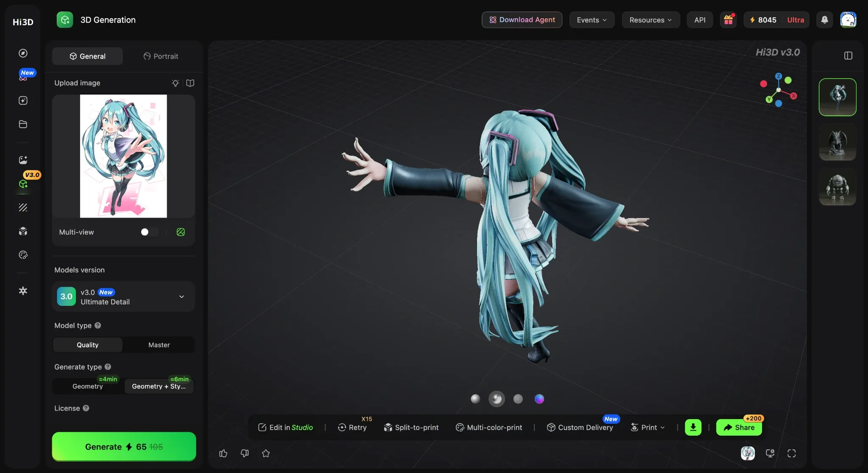This screenshot has width=868, height=473.
Task: Select Quality model type
Action: 88,345
